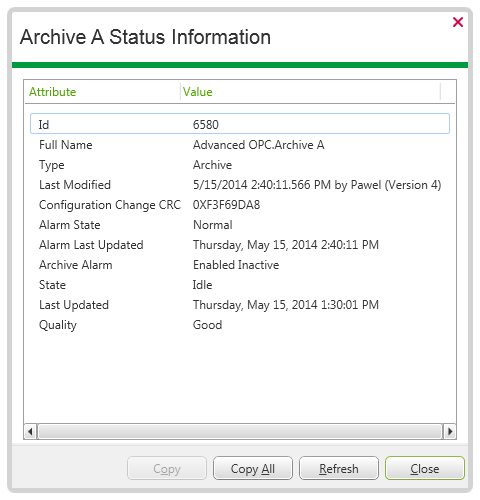The width and height of the screenshot is (480, 500).
Task: Click the right scroll arrow of horizontal scrollbar
Action: (450, 432)
